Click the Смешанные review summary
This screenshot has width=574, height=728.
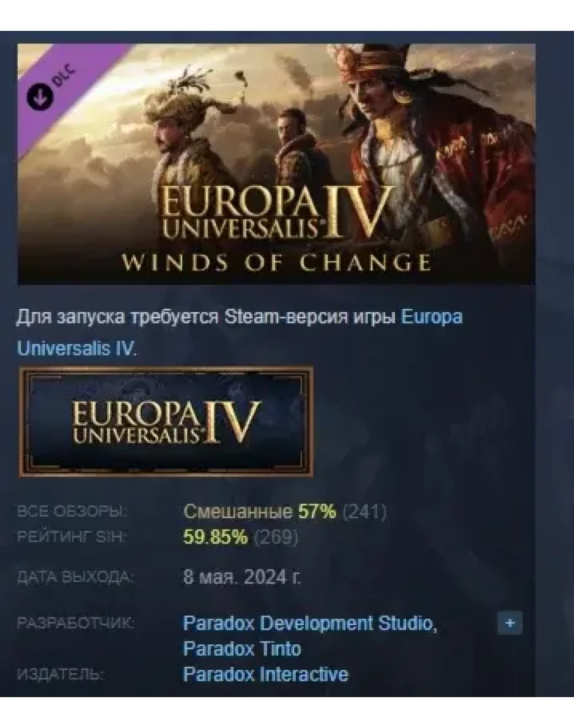(238, 511)
